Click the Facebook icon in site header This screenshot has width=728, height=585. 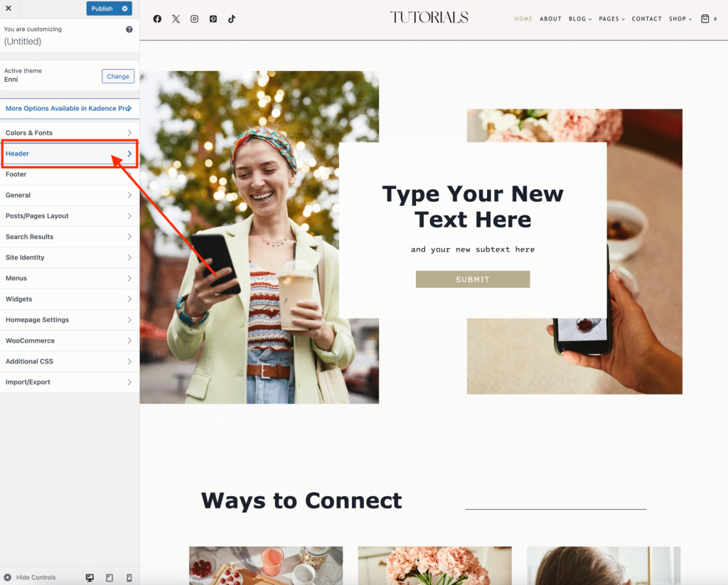(157, 19)
